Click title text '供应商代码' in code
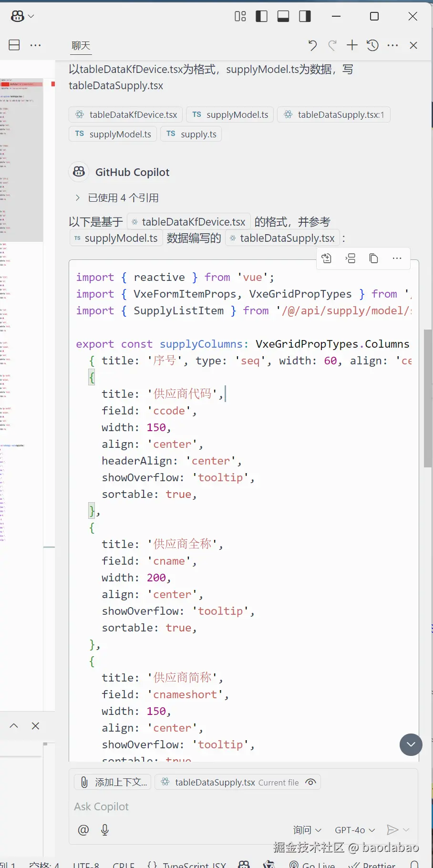This screenshot has width=433, height=868. (183, 394)
